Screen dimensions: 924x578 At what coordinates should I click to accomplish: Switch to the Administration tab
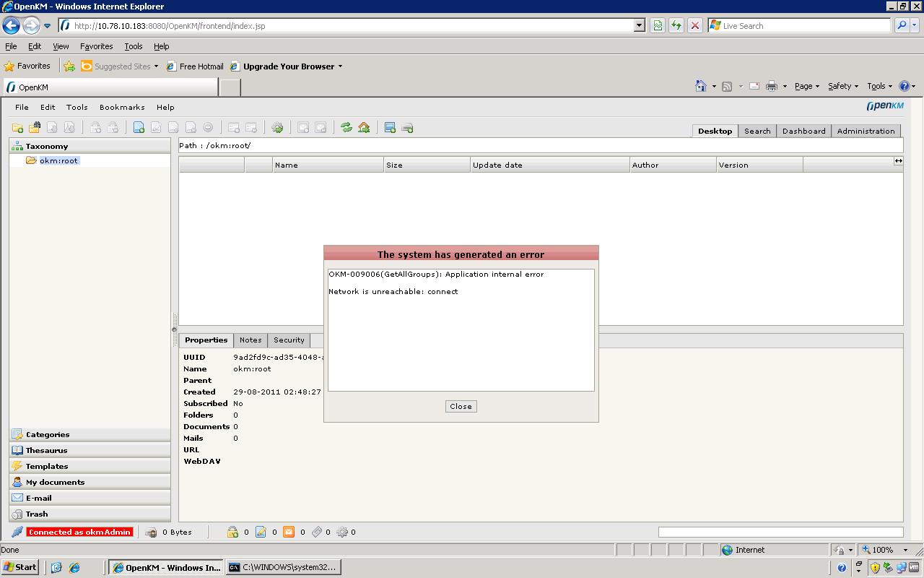point(866,131)
